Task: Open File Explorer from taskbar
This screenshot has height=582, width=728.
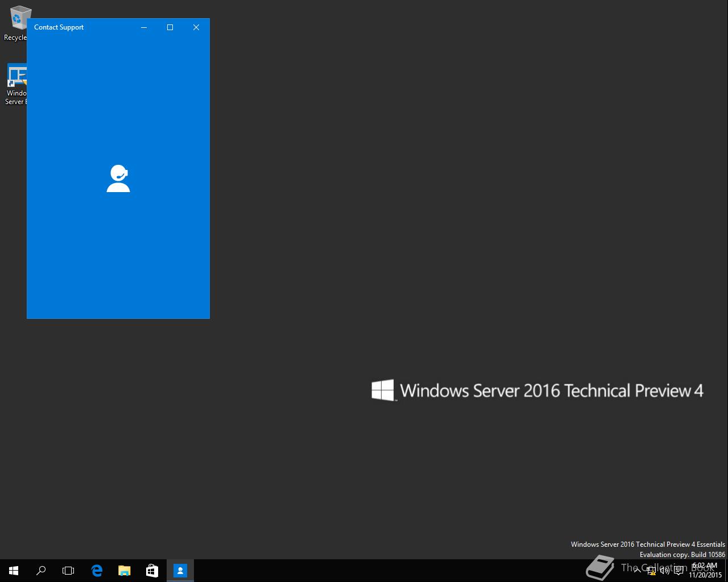Action: [x=124, y=571]
